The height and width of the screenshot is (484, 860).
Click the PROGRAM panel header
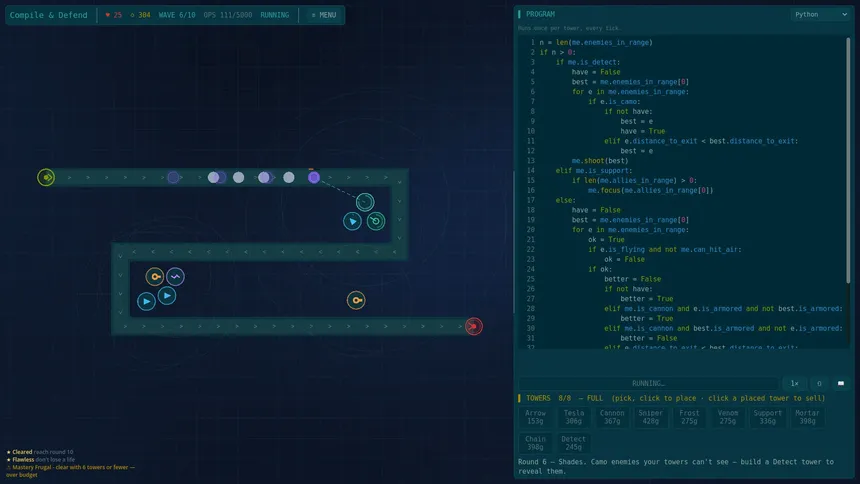[540, 14]
